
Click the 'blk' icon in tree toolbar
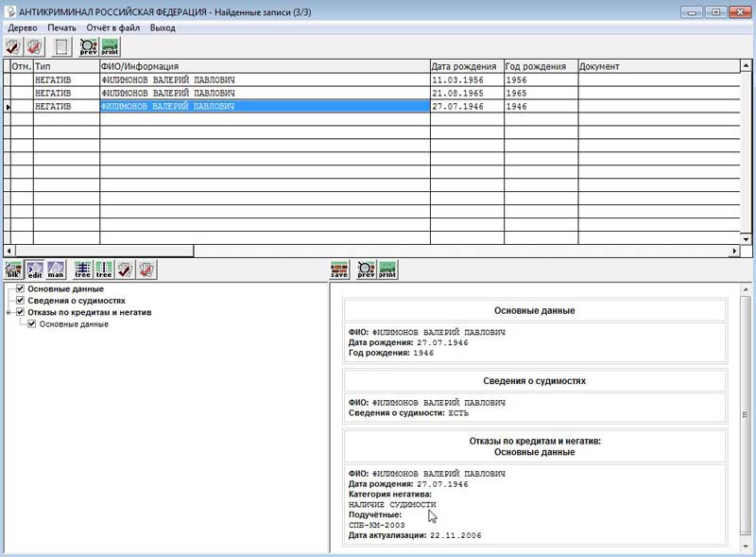point(13,270)
